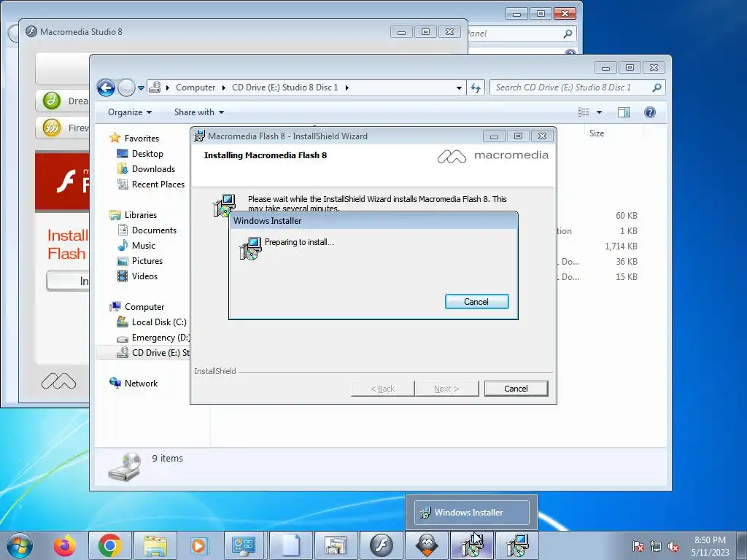This screenshot has height=560, width=747.
Task: Open recent pages dropdown next to forward arrow
Action: click(x=141, y=88)
